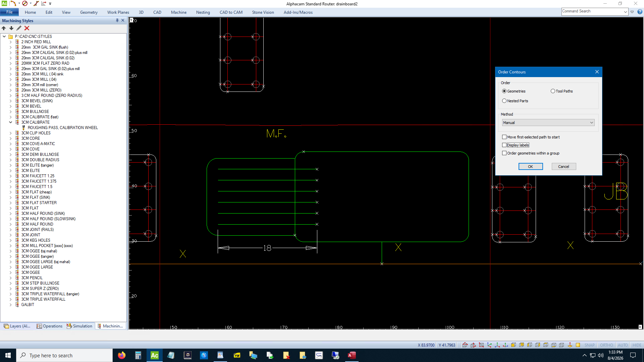Open the Access app from the taskbar
This screenshot has width=644, height=362.
click(352, 355)
